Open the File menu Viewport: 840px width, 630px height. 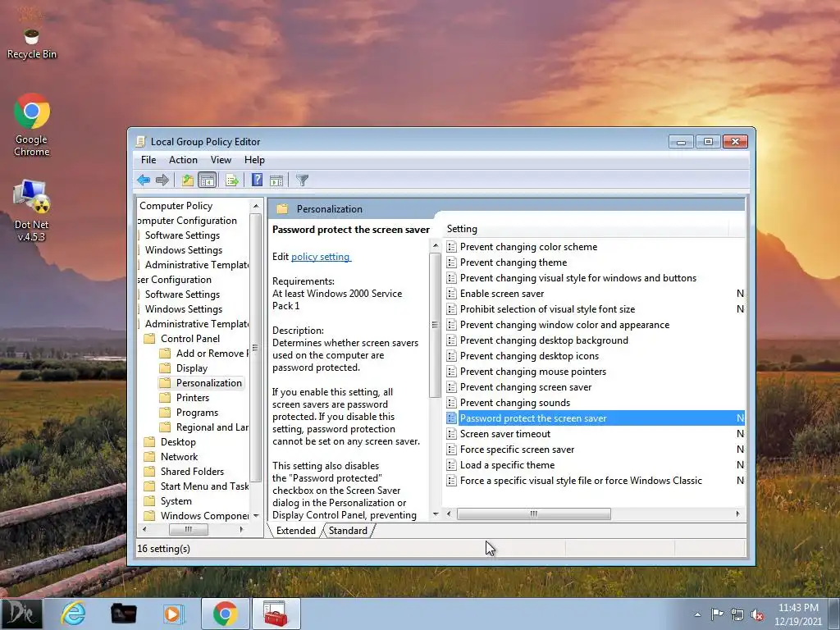(148, 160)
